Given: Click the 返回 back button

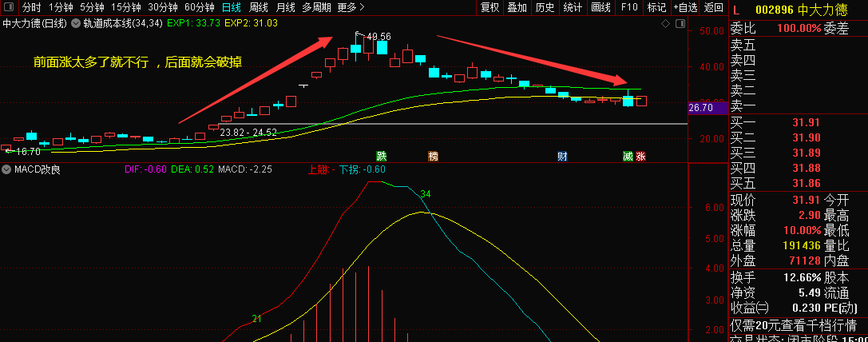Looking at the screenshot, I should tap(714, 7).
